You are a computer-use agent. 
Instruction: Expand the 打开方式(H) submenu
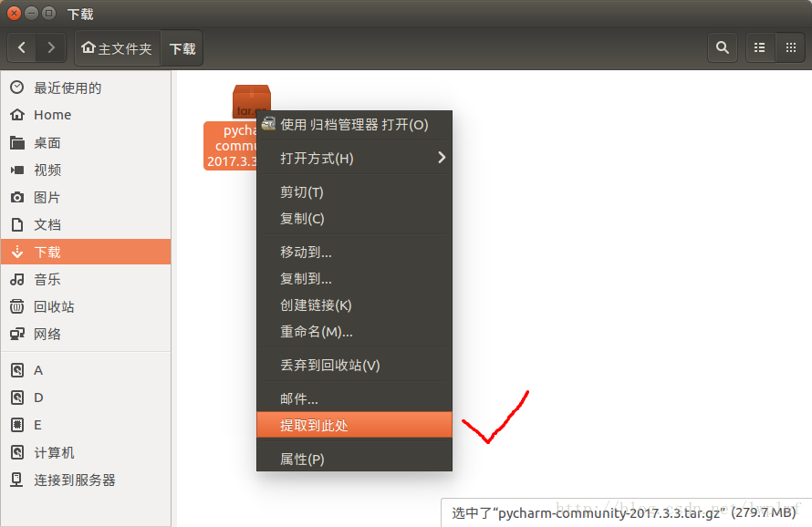pos(354,158)
